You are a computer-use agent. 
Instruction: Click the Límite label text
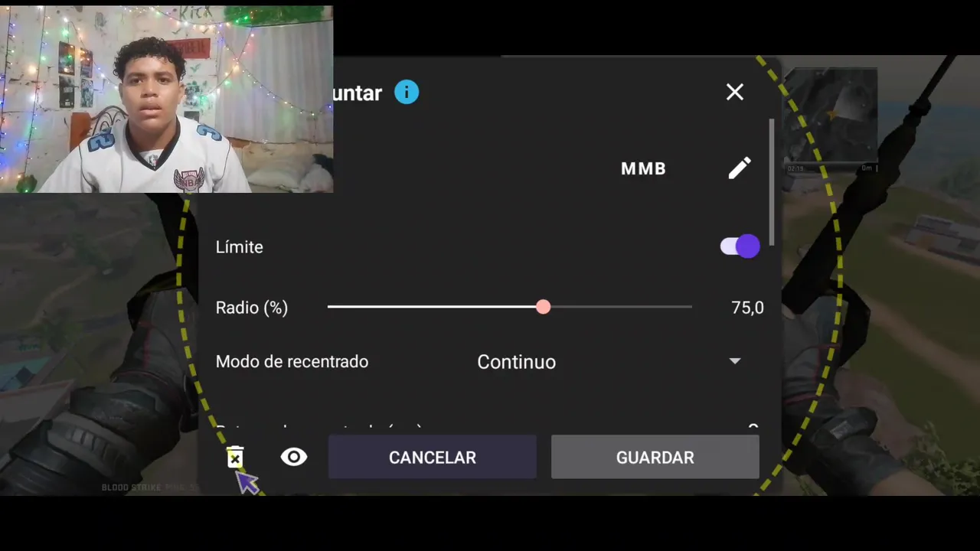pyautogui.click(x=240, y=247)
